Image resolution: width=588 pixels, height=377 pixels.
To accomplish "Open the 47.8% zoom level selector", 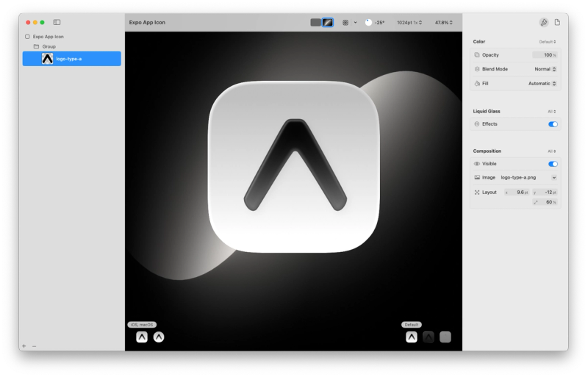I will tap(444, 23).
